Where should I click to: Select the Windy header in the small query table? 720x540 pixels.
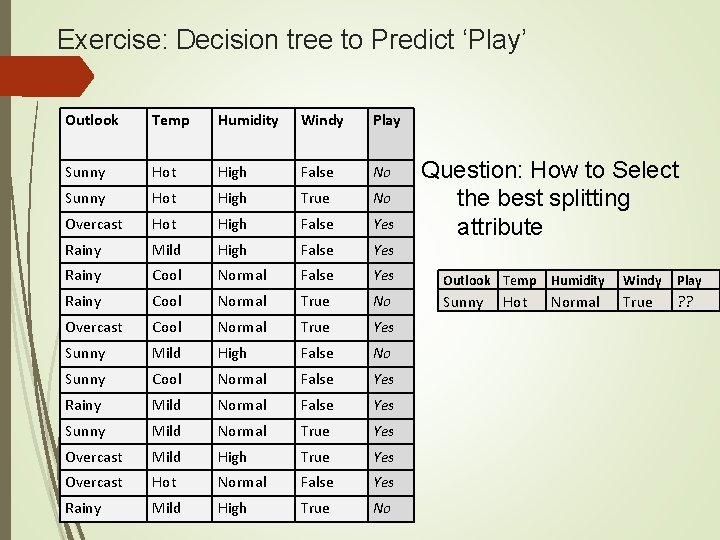[642, 281]
